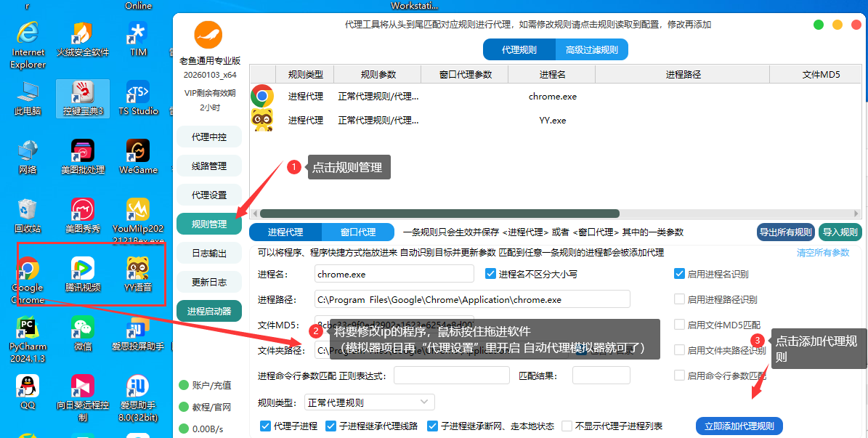Switch to the 代理规则 tab
This screenshot has width=868, height=438.
click(x=519, y=49)
